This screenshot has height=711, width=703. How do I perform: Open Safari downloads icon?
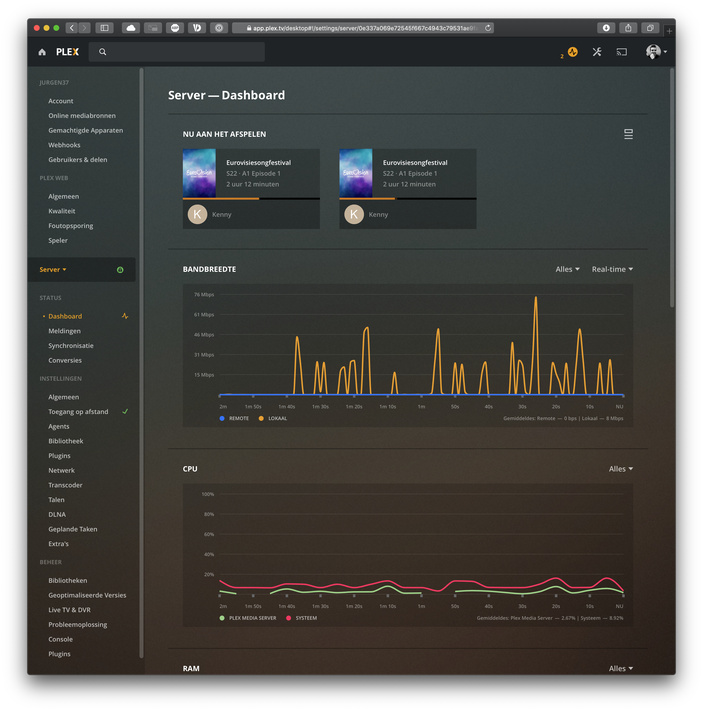[x=606, y=28]
